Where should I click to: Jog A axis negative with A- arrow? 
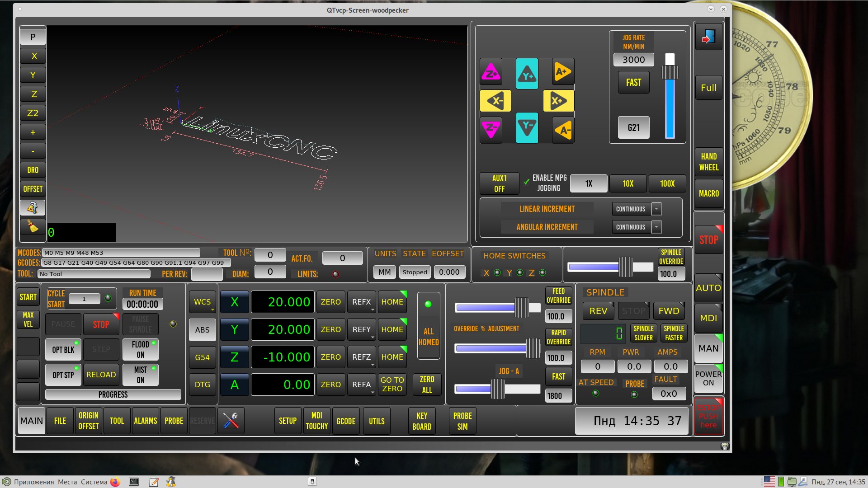click(563, 130)
